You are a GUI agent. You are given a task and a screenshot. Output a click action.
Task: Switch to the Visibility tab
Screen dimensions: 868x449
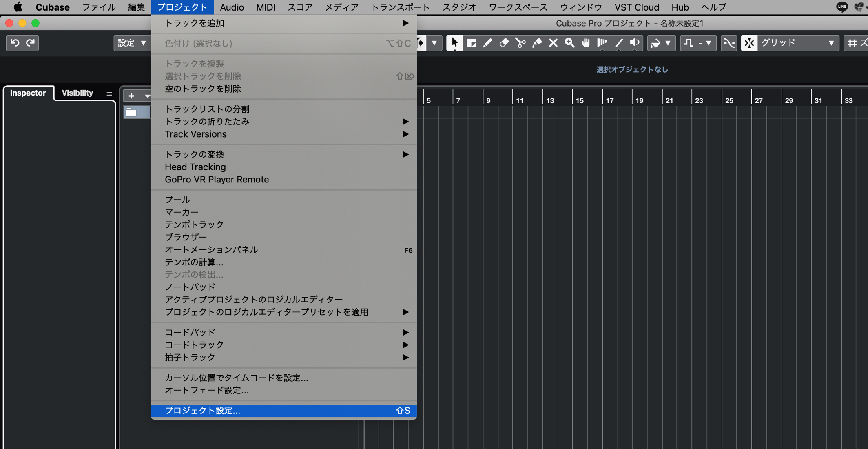(x=77, y=93)
